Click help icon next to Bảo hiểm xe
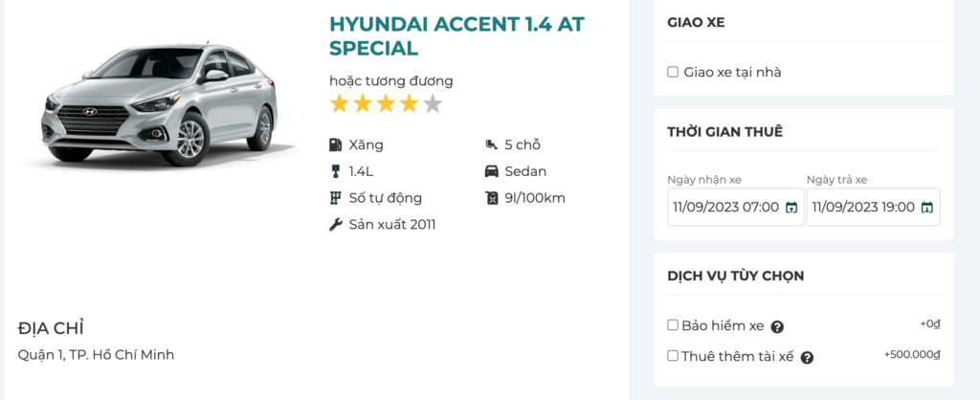Screen dimensions: 980x400 click(777, 327)
